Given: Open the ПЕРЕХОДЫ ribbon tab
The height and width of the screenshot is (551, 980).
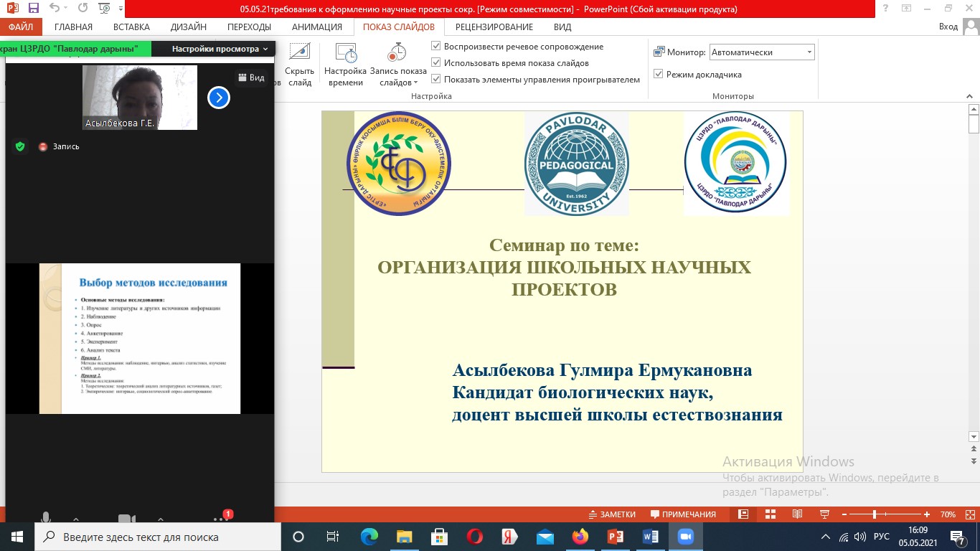Looking at the screenshot, I should pos(249,27).
